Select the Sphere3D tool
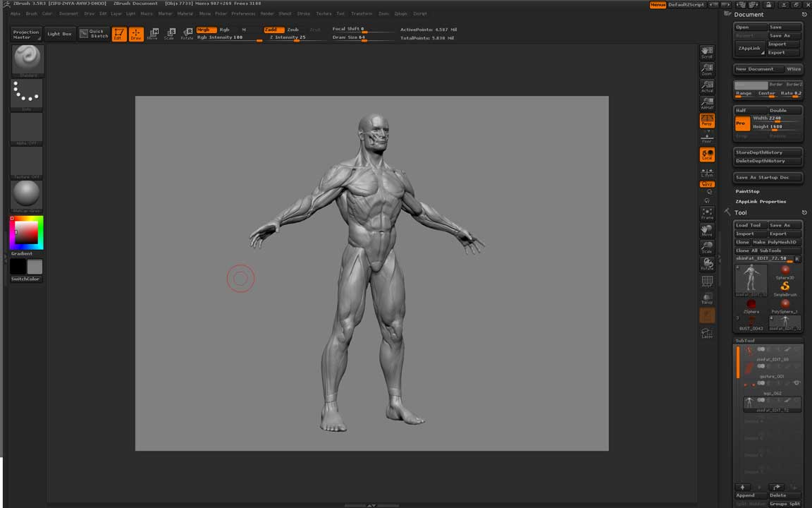812x508 pixels. click(x=785, y=272)
